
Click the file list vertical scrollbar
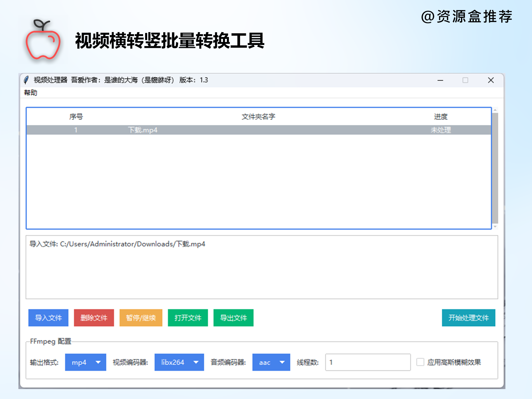point(495,168)
